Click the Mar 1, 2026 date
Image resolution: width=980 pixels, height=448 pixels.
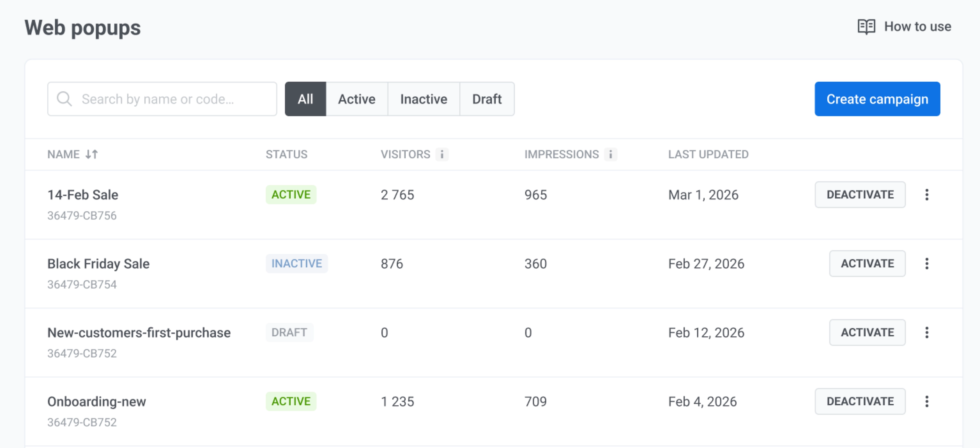pyautogui.click(x=703, y=195)
